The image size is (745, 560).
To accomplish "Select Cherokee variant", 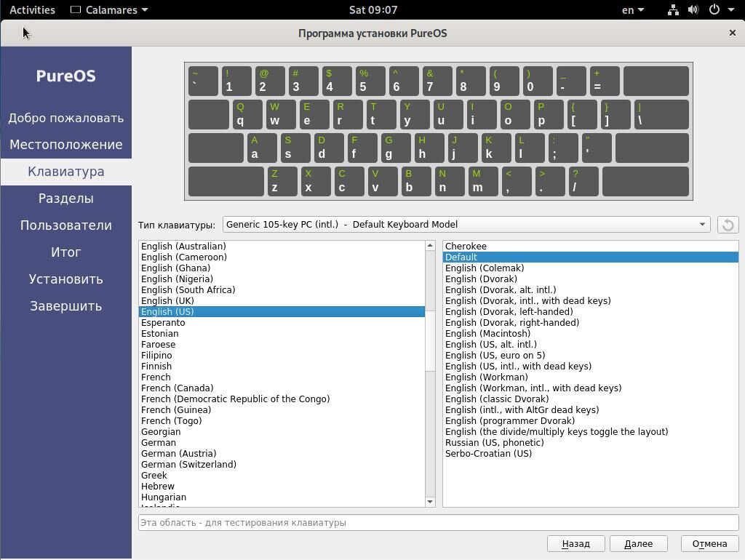I will [591, 246].
